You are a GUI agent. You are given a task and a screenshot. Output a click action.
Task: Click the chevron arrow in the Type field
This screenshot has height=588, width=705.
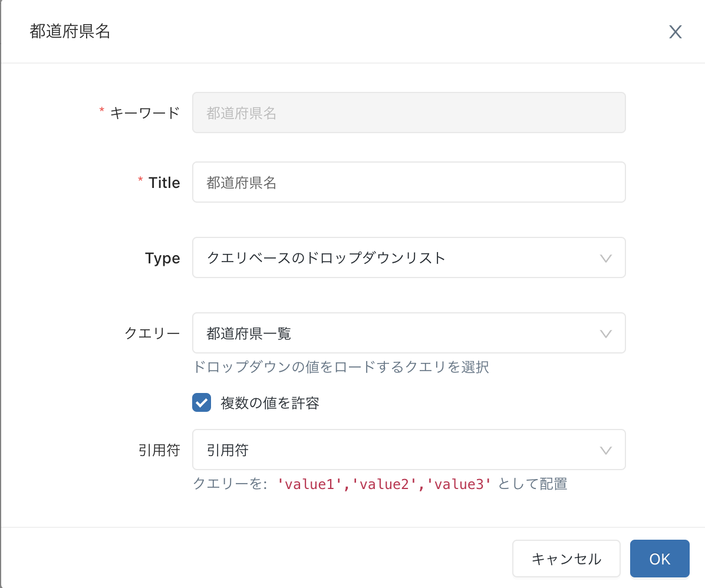(605, 258)
